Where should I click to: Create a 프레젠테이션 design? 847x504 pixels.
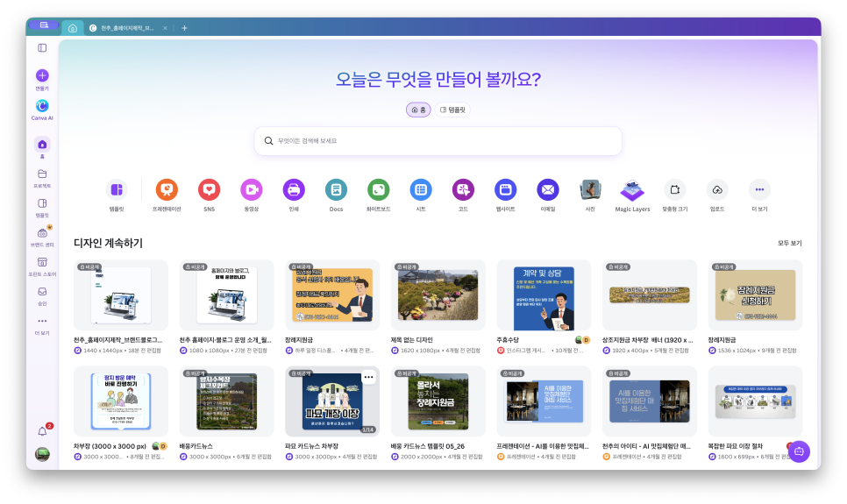point(167,189)
